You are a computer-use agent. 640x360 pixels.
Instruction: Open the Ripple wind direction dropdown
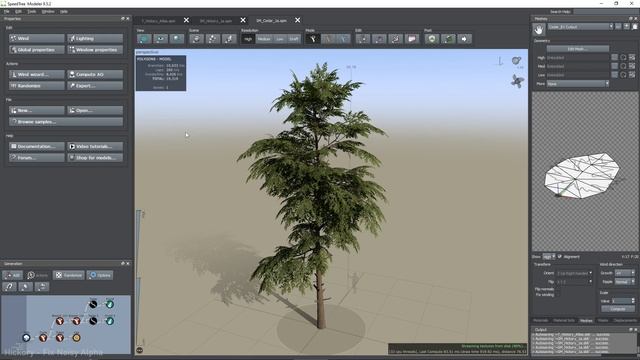(x=625, y=282)
